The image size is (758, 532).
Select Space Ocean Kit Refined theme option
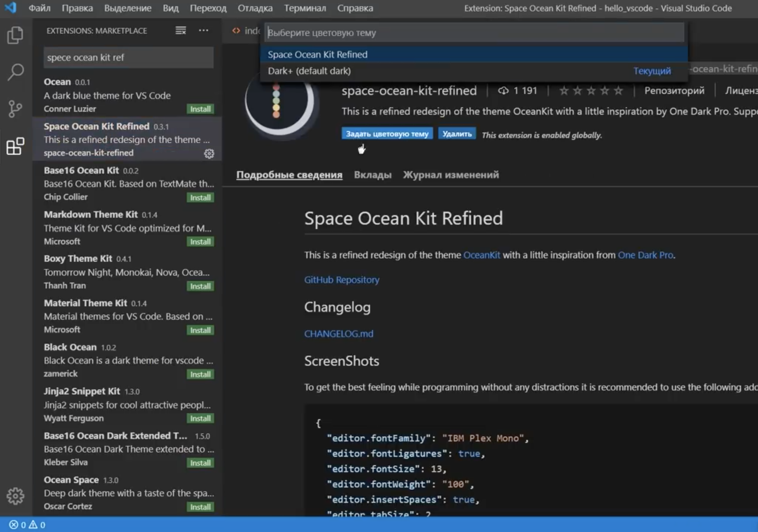(474, 54)
